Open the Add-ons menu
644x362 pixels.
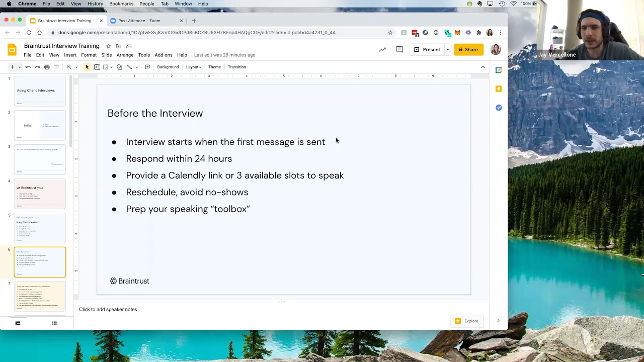(x=164, y=55)
